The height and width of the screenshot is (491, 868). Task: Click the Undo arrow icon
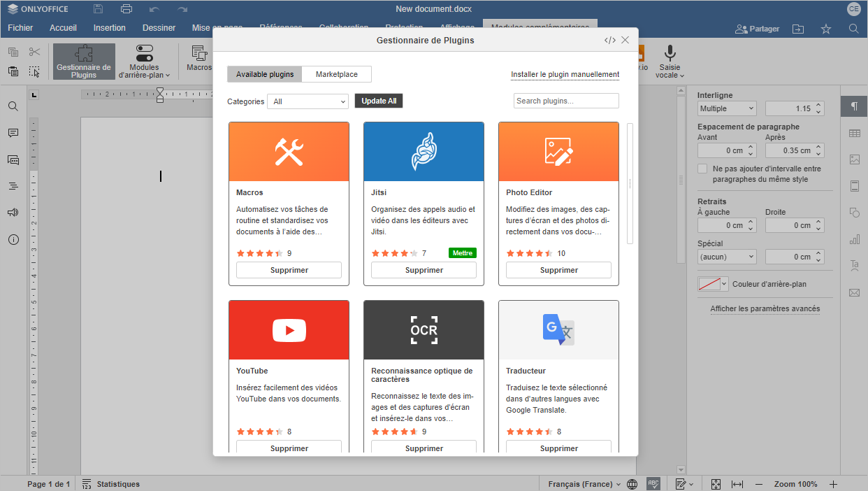click(x=154, y=9)
